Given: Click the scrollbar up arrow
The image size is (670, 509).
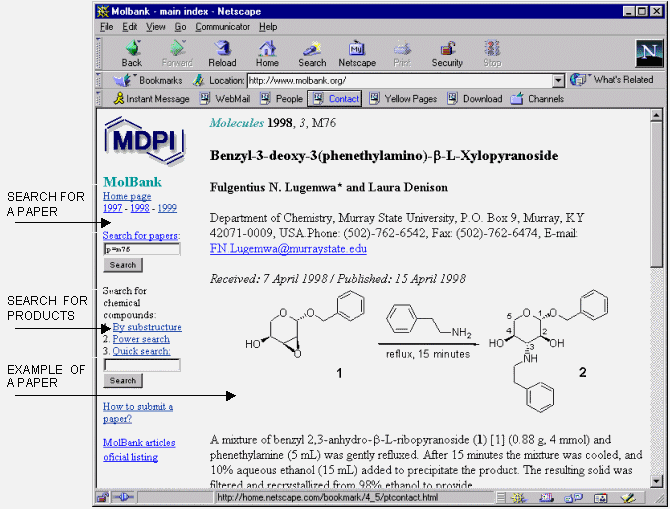Looking at the screenshot, I should click(656, 115).
